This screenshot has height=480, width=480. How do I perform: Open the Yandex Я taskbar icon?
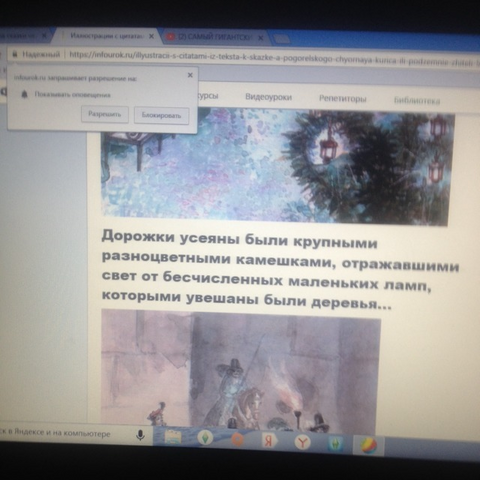coord(269,441)
